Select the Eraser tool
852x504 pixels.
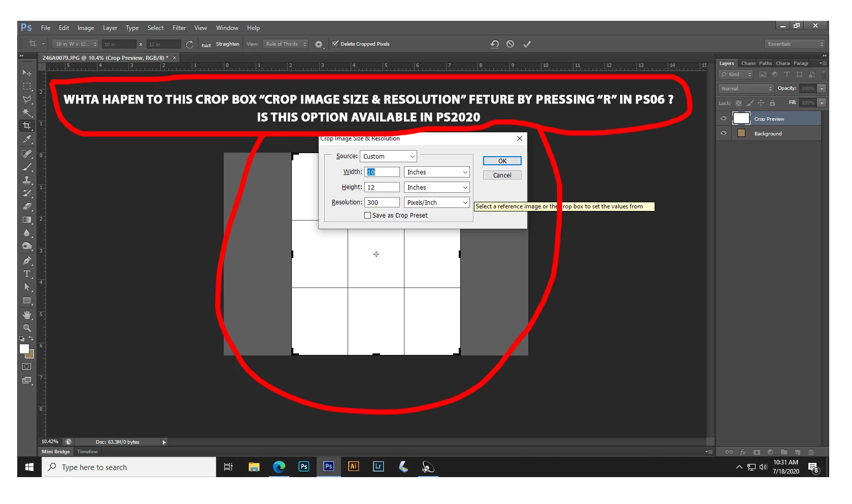click(27, 206)
